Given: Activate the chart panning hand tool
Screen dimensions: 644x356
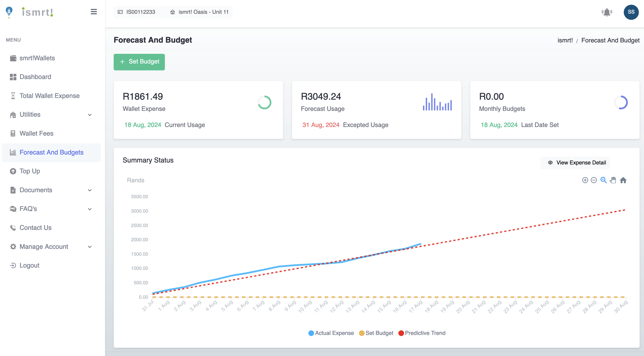Looking at the screenshot, I should click(613, 180).
